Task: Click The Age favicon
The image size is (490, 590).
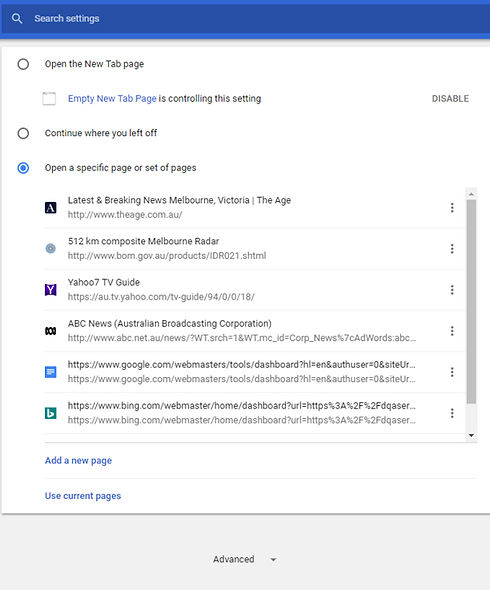Action: coord(50,208)
